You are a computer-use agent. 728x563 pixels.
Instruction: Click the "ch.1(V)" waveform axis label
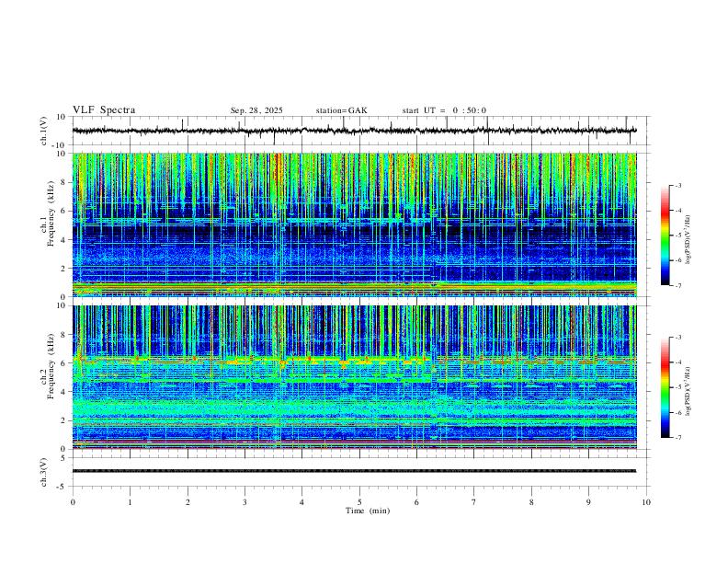44,131
